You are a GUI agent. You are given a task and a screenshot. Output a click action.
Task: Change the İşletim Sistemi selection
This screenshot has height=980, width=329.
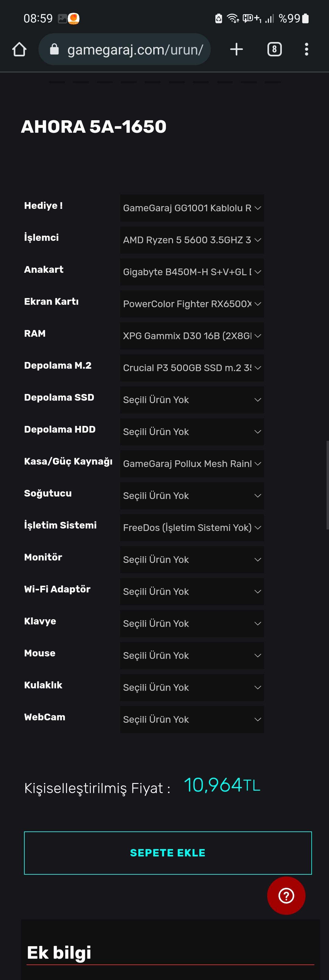point(192,528)
